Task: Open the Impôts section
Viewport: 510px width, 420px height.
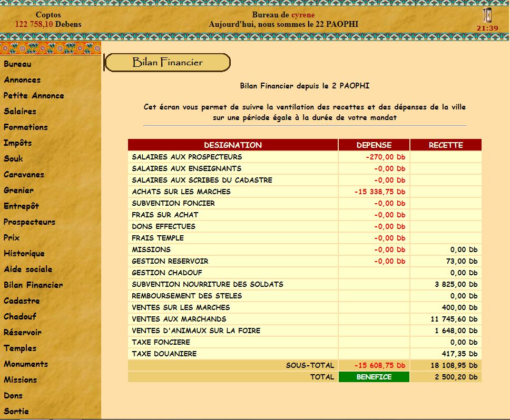Action: tap(17, 143)
